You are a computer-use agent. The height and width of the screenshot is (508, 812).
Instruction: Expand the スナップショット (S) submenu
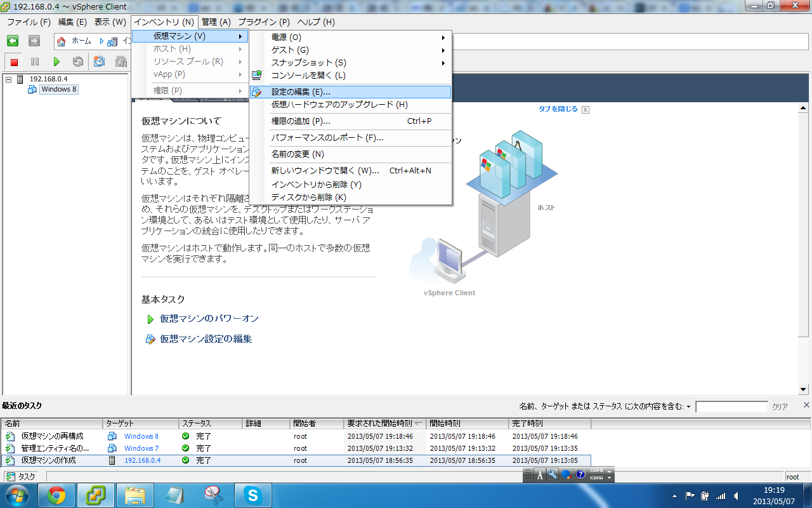[443, 63]
